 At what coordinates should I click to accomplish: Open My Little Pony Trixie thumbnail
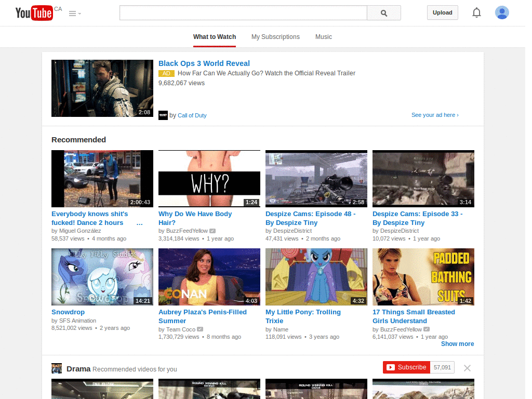(316, 277)
